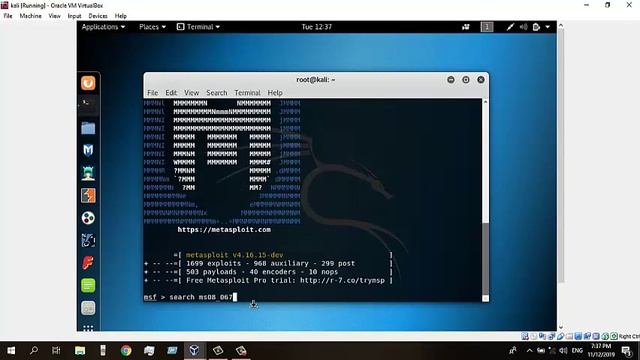Image resolution: width=640 pixels, height=360 pixels.
Task: Click the https://metasploit.com link in terminal
Action: tap(224, 229)
